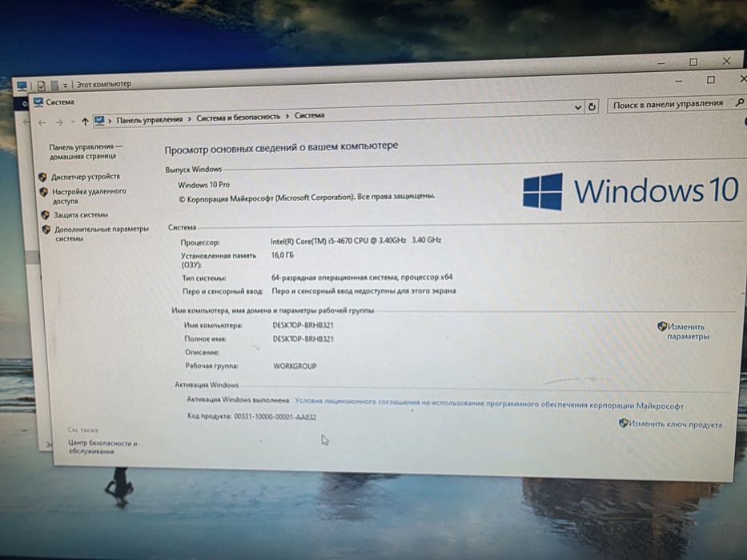Image resolution: width=747 pixels, height=560 pixels.
Task: Expand the address bar history dropdown
Action: click(x=577, y=107)
